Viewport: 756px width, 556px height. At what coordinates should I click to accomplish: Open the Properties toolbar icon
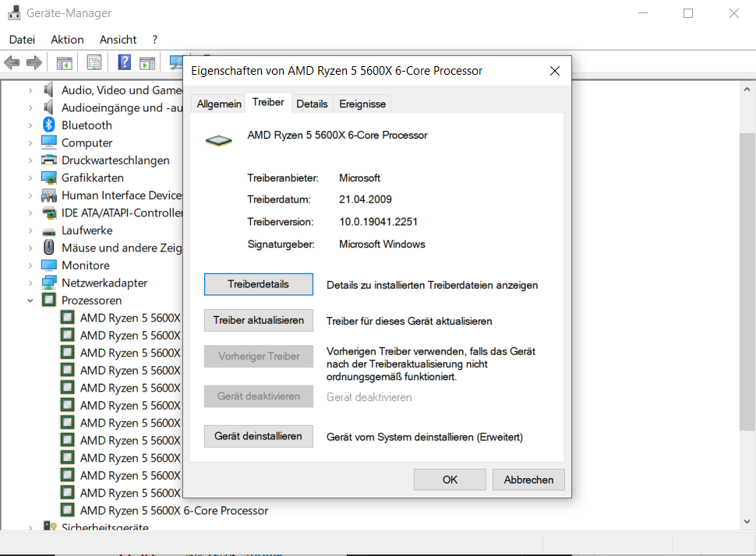click(94, 62)
